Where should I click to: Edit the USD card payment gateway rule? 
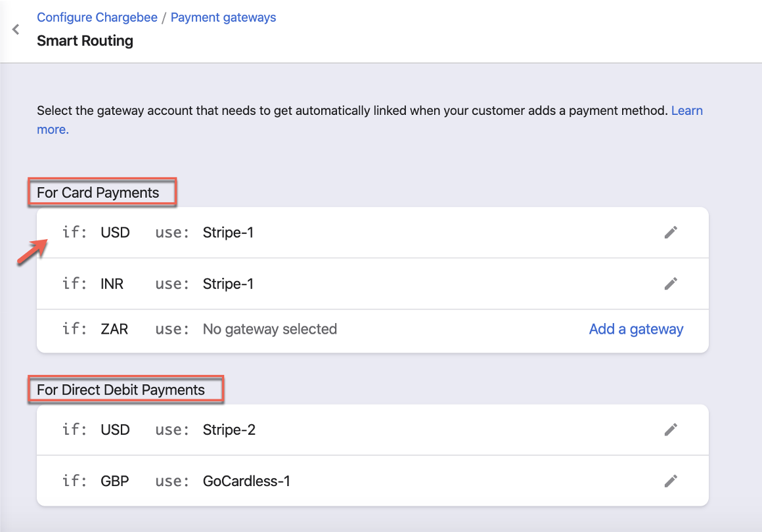click(670, 233)
